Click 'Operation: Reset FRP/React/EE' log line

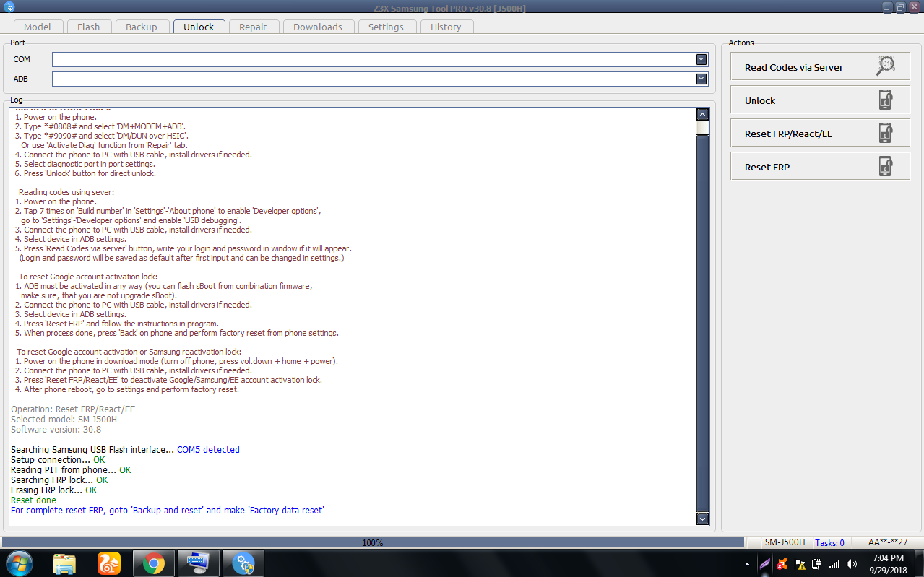73,409
